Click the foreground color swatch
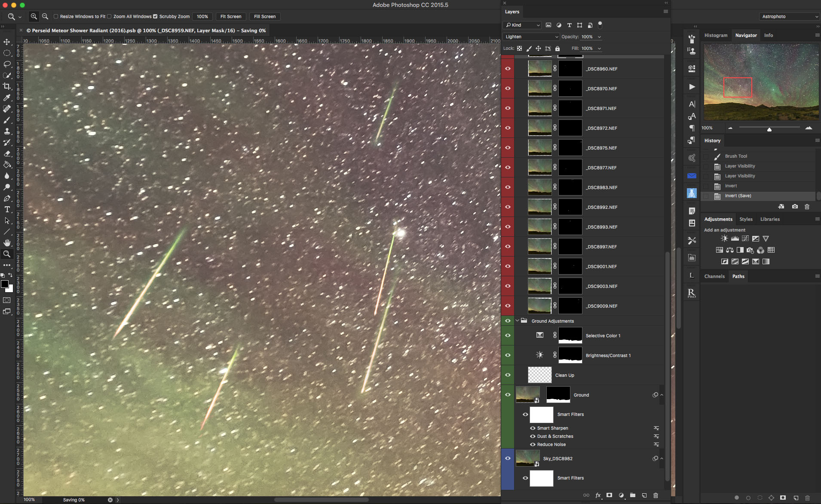This screenshot has height=504, width=821. point(5,284)
